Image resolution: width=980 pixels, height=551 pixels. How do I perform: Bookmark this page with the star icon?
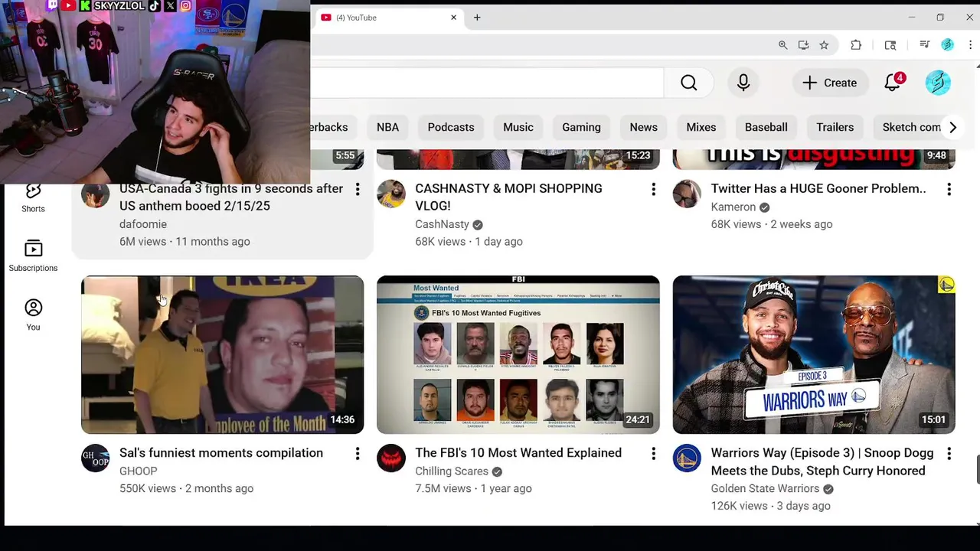click(824, 45)
